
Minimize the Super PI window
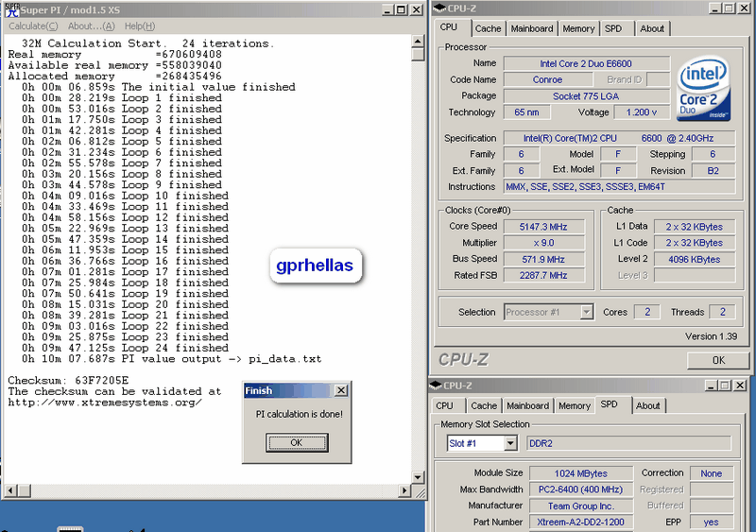click(387, 9)
